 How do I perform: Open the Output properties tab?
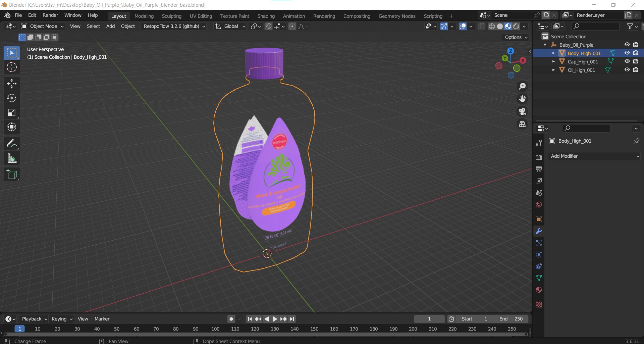(539, 169)
